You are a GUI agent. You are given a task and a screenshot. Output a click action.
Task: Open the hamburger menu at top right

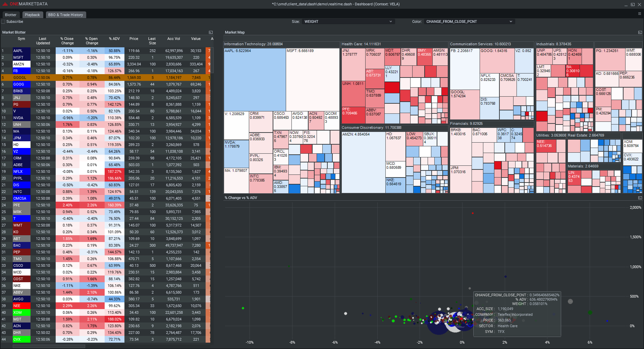click(x=639, y=14)
